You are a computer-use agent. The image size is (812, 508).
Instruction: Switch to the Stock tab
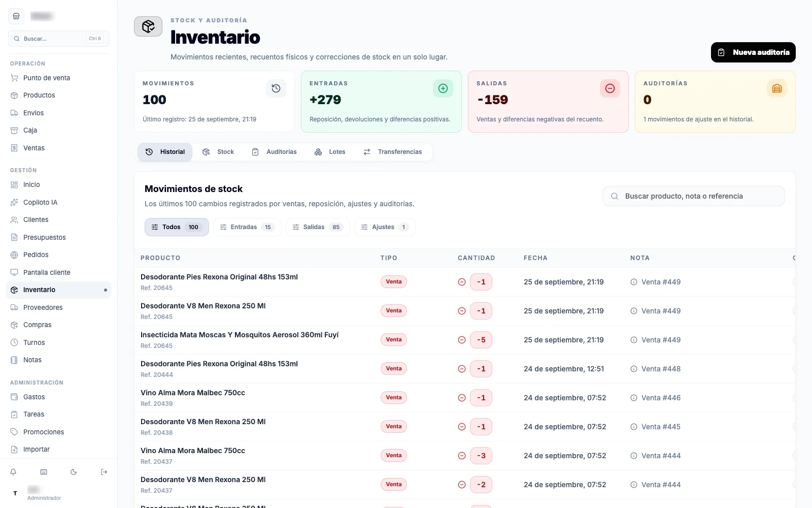[218, 152]
